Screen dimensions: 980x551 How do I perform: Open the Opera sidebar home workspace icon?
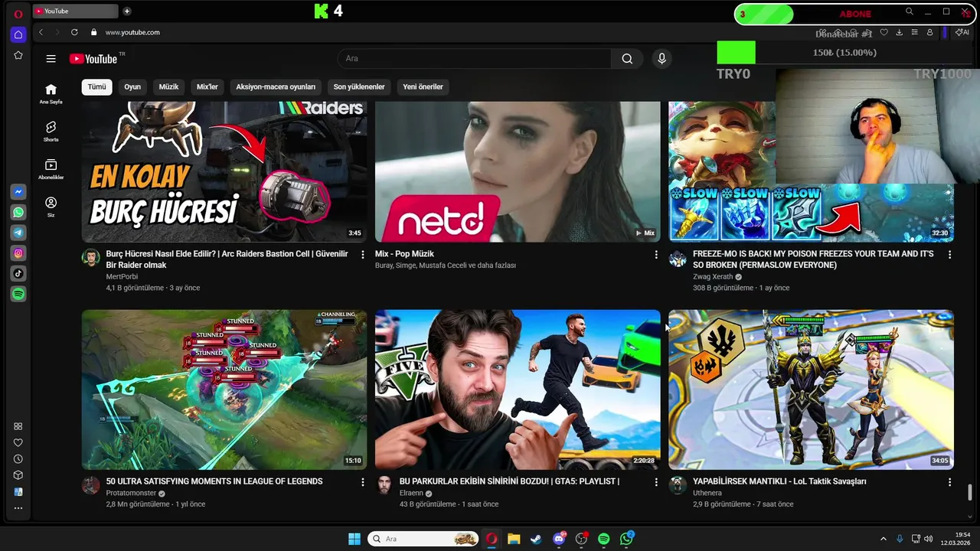tap(18, 34)
